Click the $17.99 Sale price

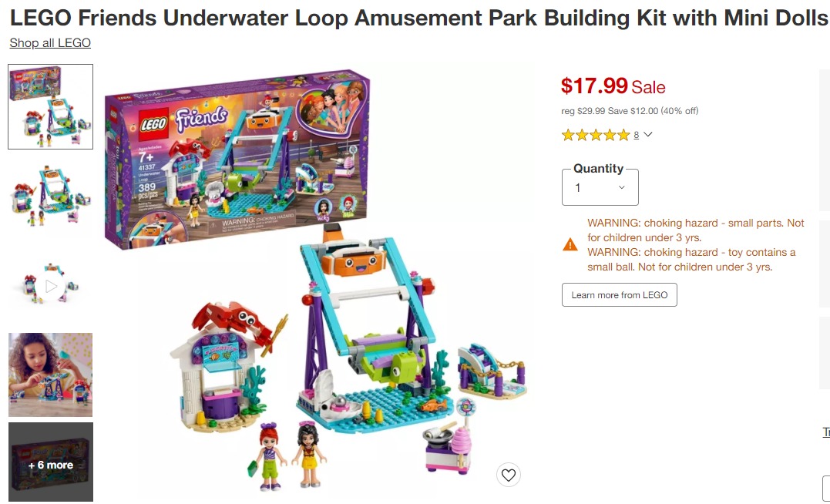point(613,86)
